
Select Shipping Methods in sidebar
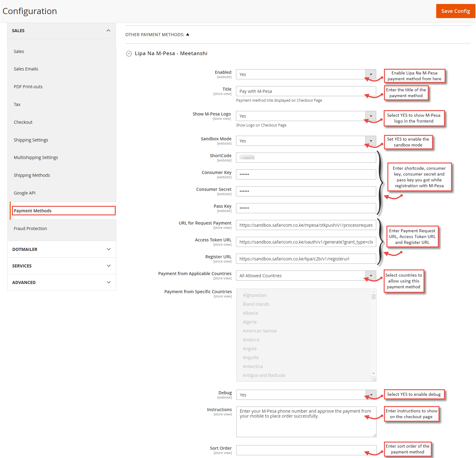tap(32, 175)
